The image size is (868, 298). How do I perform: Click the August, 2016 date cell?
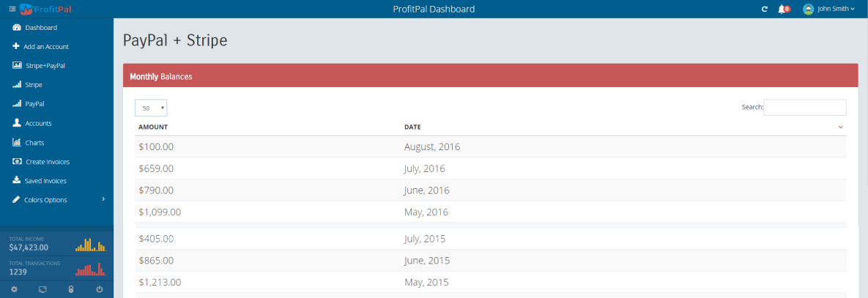click(431, 147)
